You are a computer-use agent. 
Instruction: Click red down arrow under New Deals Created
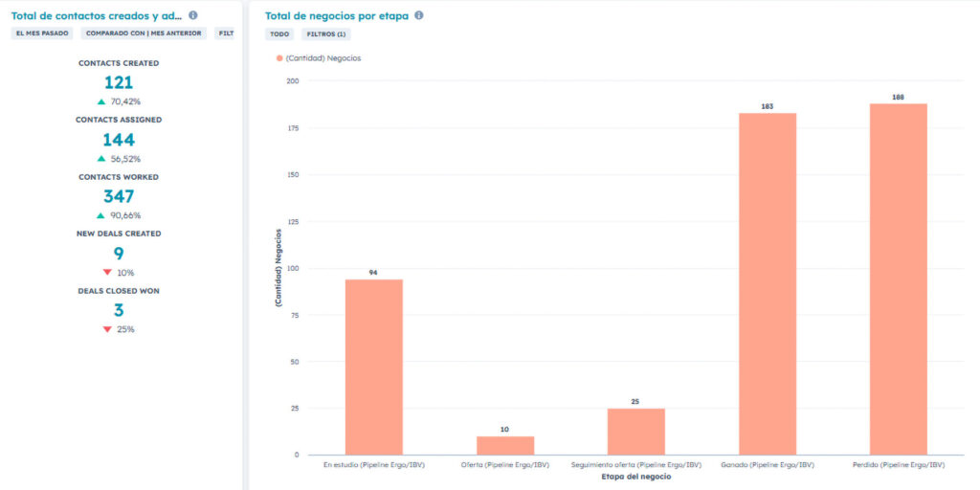click(x=107, y=273)
